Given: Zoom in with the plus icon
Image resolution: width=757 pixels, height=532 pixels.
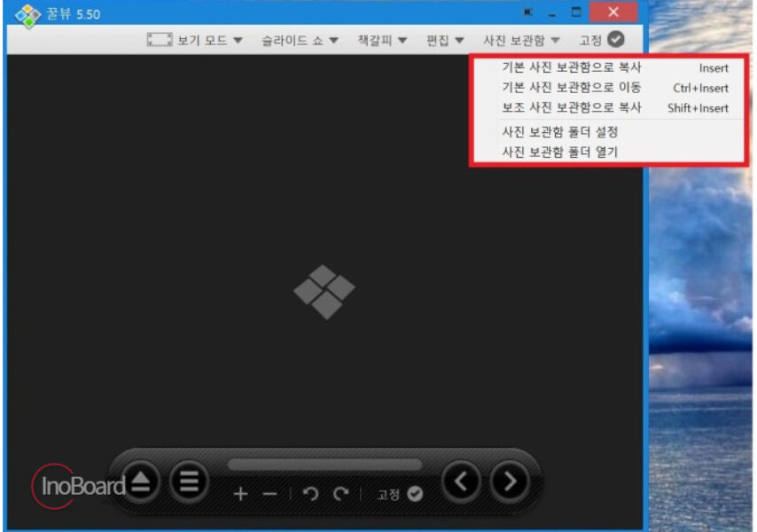Looking at the screenshot, I should 240,494.
